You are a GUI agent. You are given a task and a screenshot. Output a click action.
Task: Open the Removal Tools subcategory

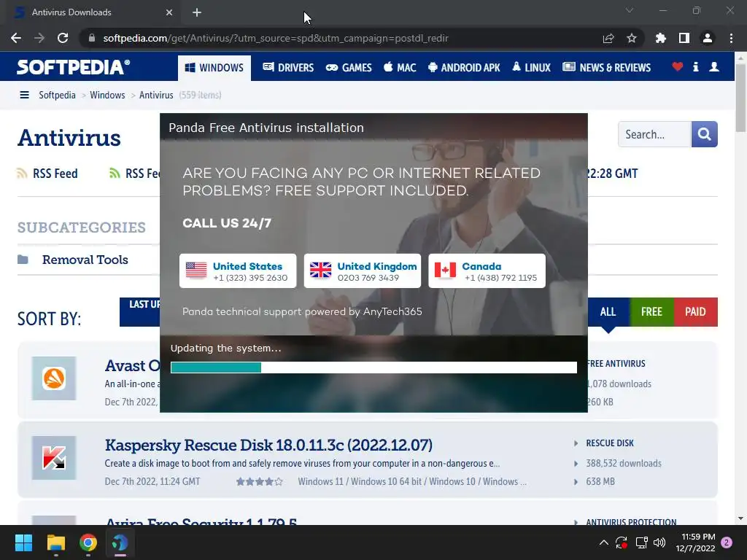coord(85,260)
